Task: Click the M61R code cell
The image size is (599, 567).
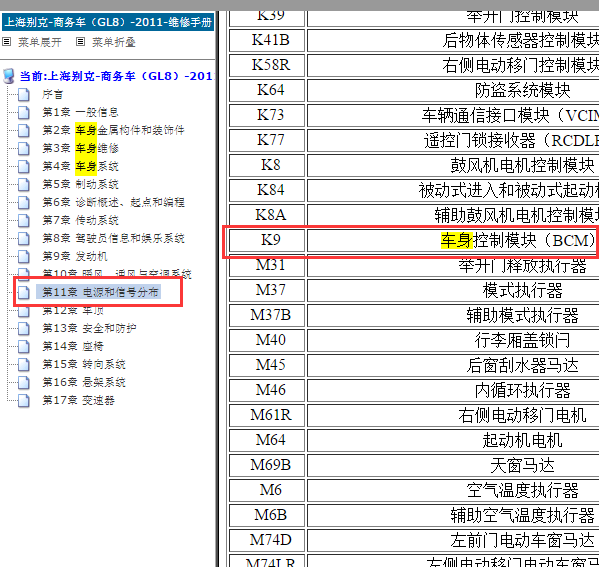Action: [x=267, y=415]
